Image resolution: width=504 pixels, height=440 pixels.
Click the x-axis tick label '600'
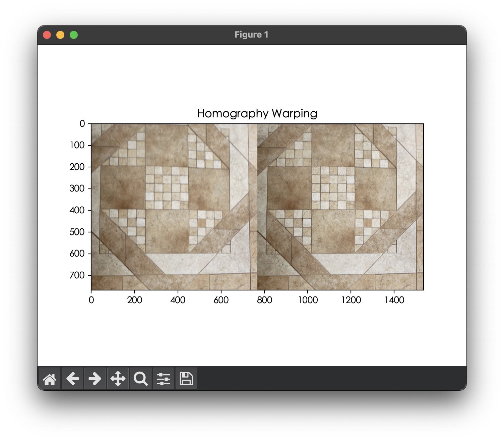click(x=221, y=300)
